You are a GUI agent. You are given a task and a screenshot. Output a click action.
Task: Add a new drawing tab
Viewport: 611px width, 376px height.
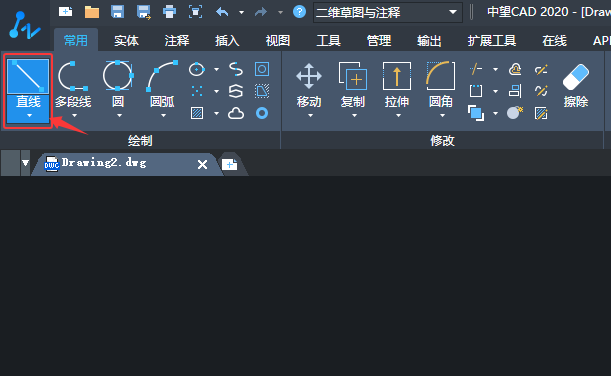tap(230, 164)
